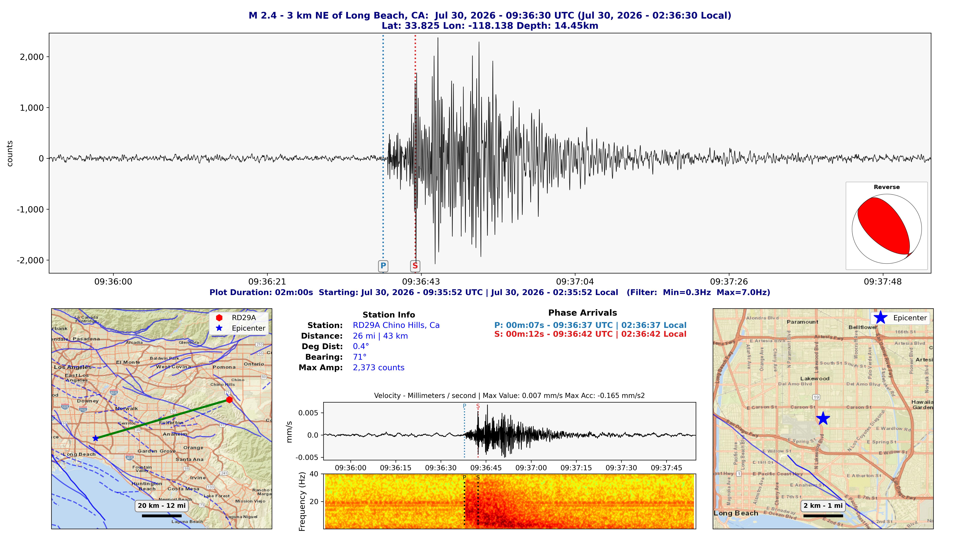The height and width of the screenshot is (551, 980).
Task: Click the Route 241 shield near Irvine
Action: coord(224,473)
